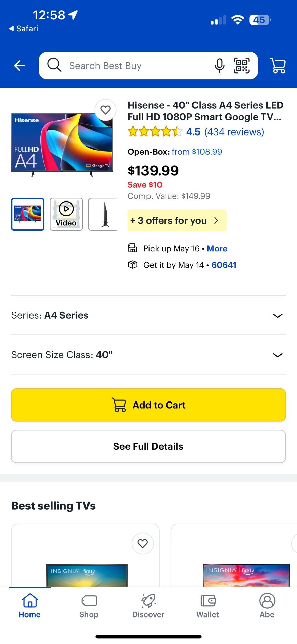
Task: Save Hisense TV with heart icon
Action: pos(106,110)
